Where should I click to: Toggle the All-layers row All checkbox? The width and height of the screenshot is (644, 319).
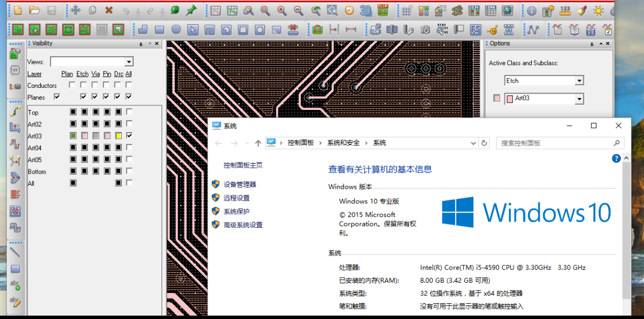click(129, 182)
